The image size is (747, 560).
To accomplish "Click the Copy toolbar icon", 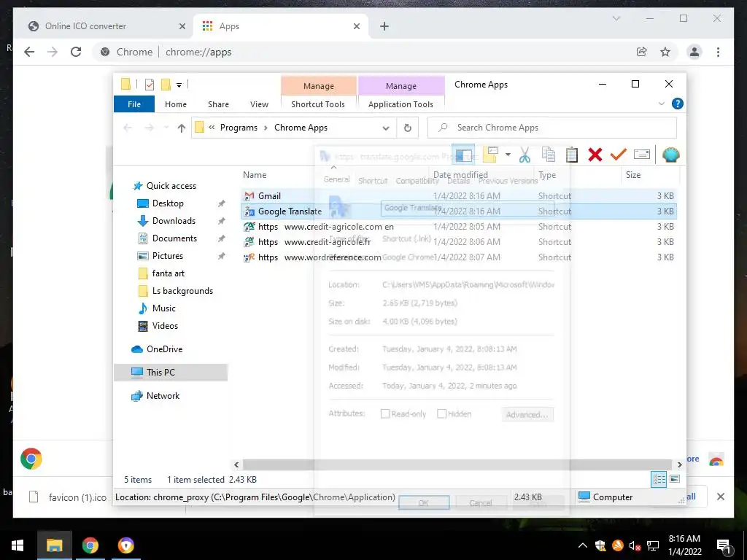I will tap(549, 155).
